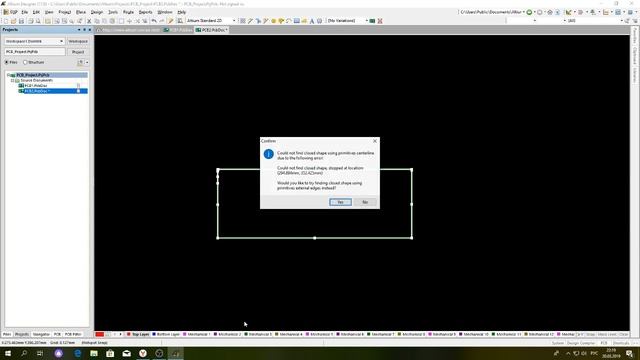The image size is (640, 360).
Task: Click the PCB_Project.PrjPcb name field
Action: [34, 52]
